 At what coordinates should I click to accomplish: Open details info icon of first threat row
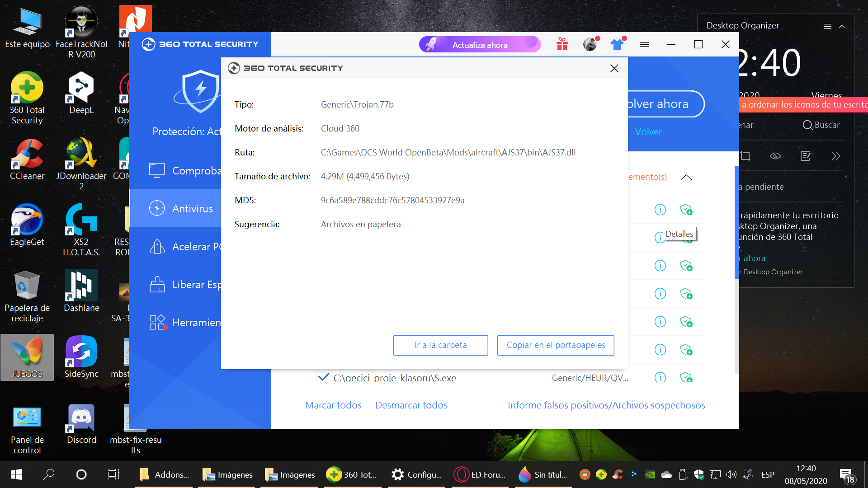click(660, 210)
